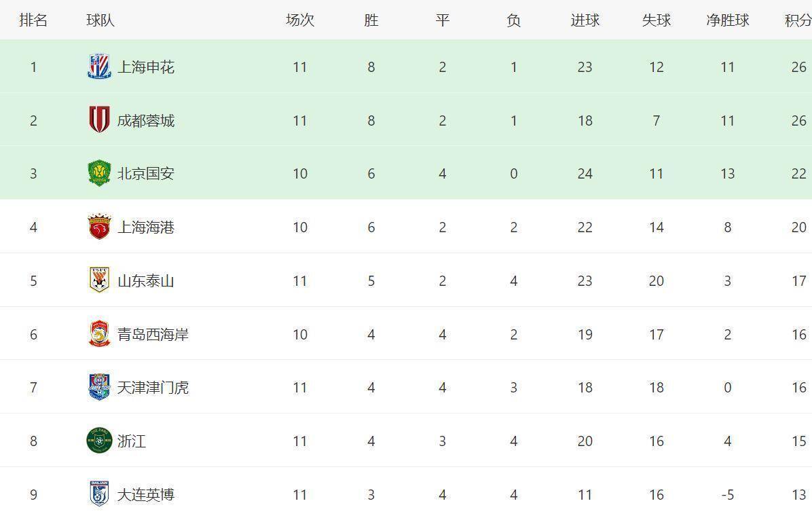The width and height of the screenshot is (812, 516).
Task: Open the 成都蓉城 team name link
Action: pos(145,121)
